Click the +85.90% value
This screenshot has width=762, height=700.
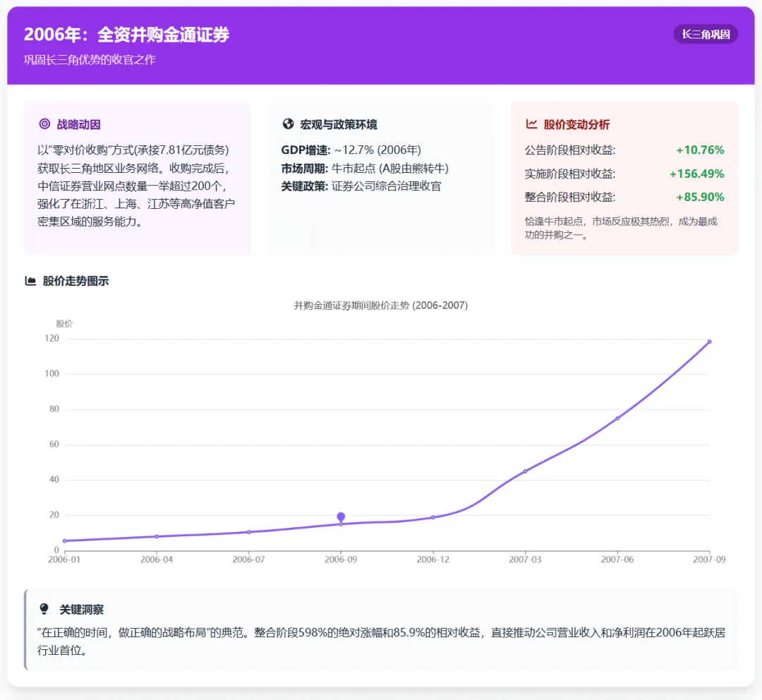[x=700, y=197]
